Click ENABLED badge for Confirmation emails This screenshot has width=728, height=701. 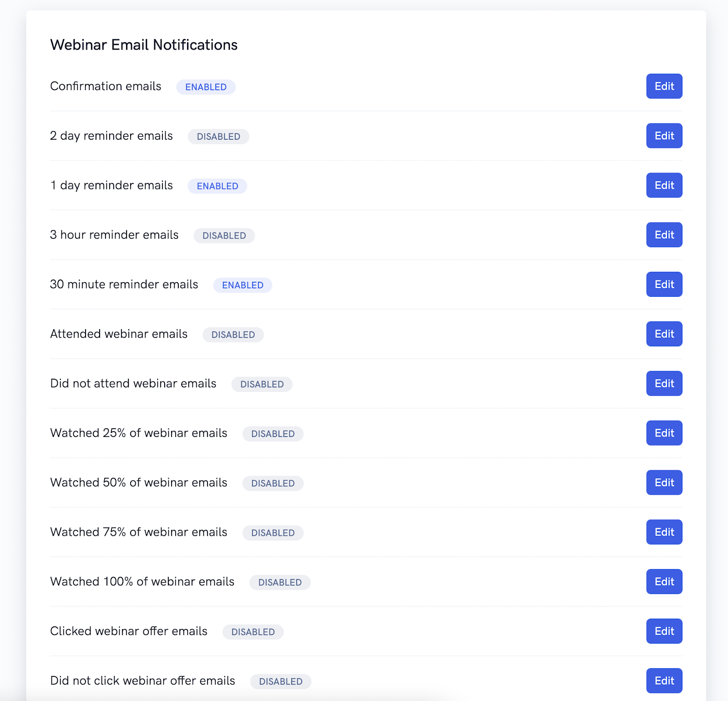[x=206, y=87]
